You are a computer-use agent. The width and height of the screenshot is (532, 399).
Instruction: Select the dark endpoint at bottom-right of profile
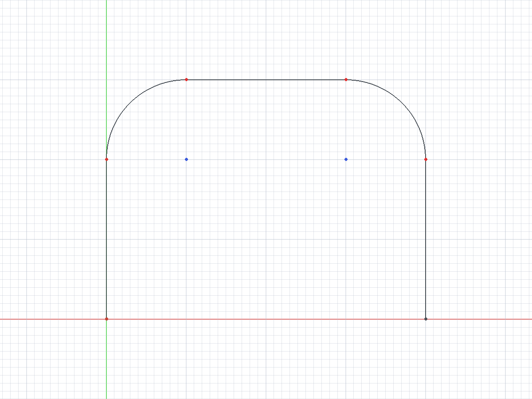coord(426,319)
